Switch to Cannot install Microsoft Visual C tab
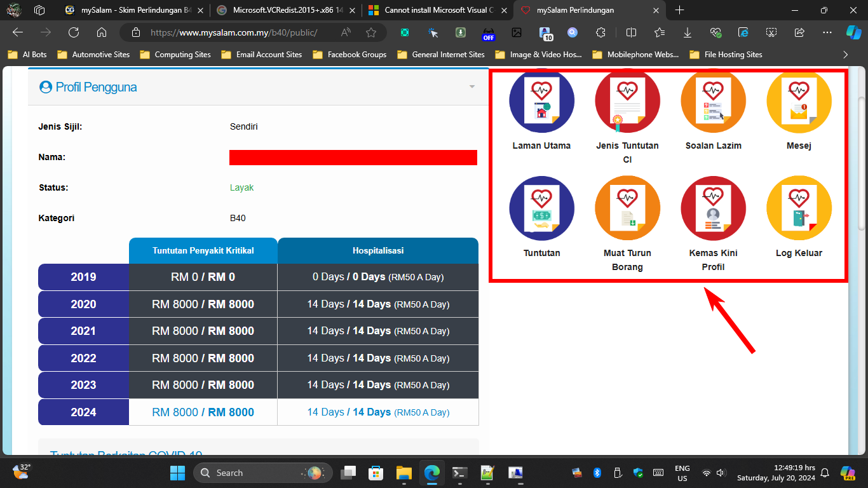The height and width of the screenshot is (488, 868). pos(438,10)
